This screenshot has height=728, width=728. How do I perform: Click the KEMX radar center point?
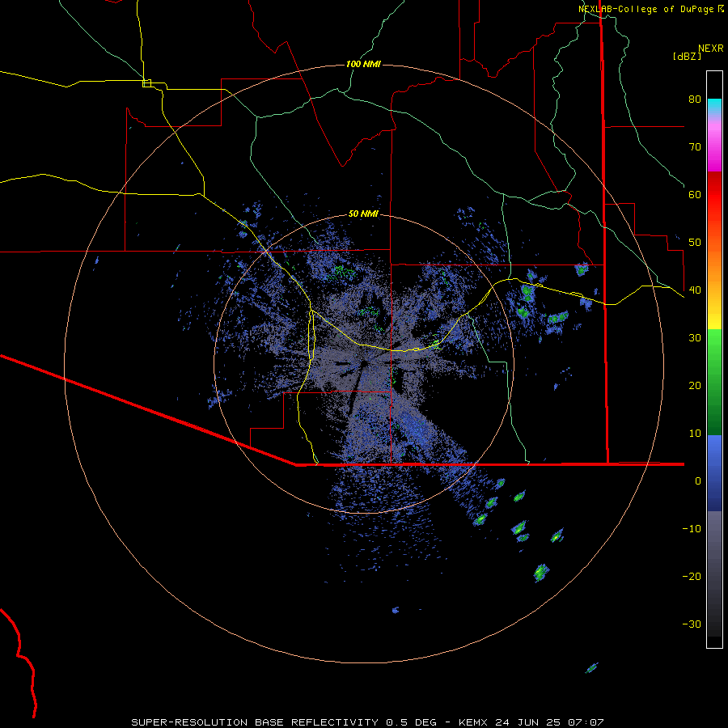363,363
